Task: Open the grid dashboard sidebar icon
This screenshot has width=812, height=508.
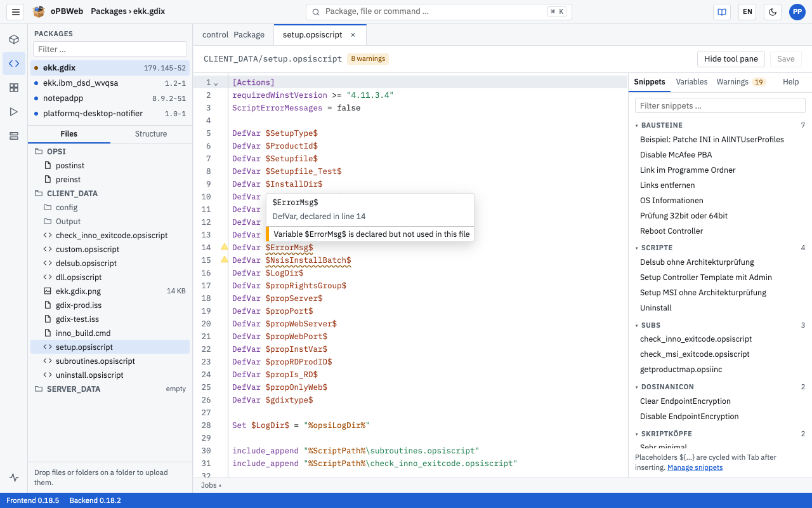Action: click(x=14, y=88)
